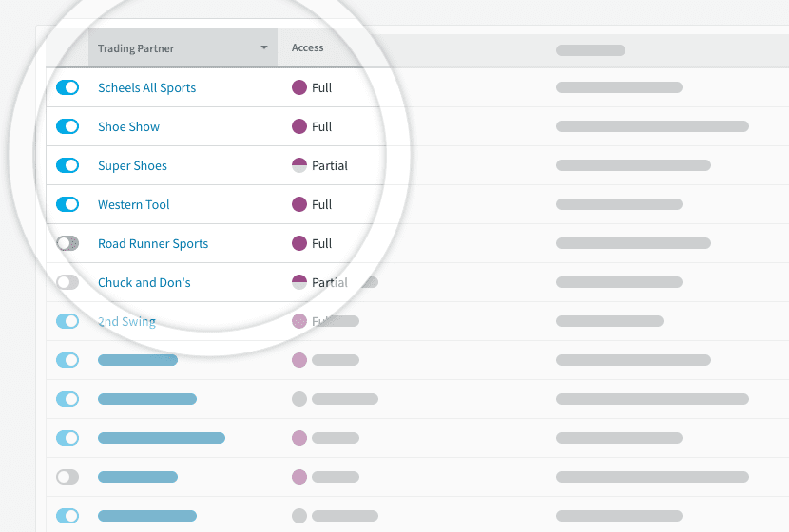
Task: Click Full access icon for Shoe Show
Action: 299,126
